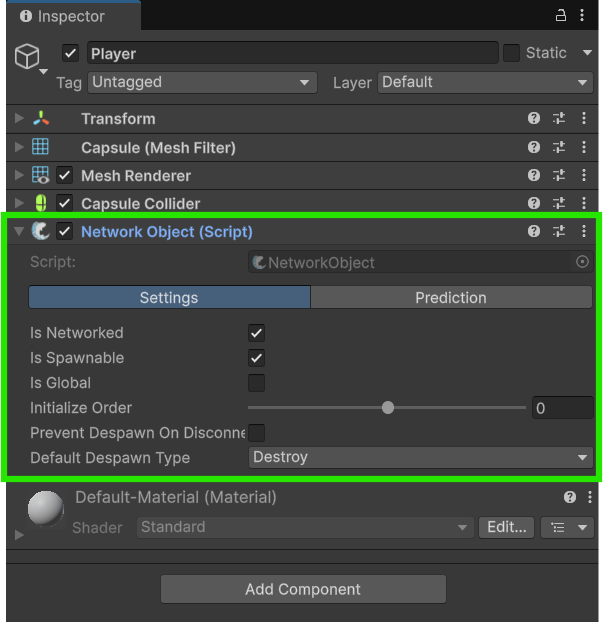This screenshot has width=603, height=622.
Task: Click the shader Edit... button
Action: click(x=507, y=527)
